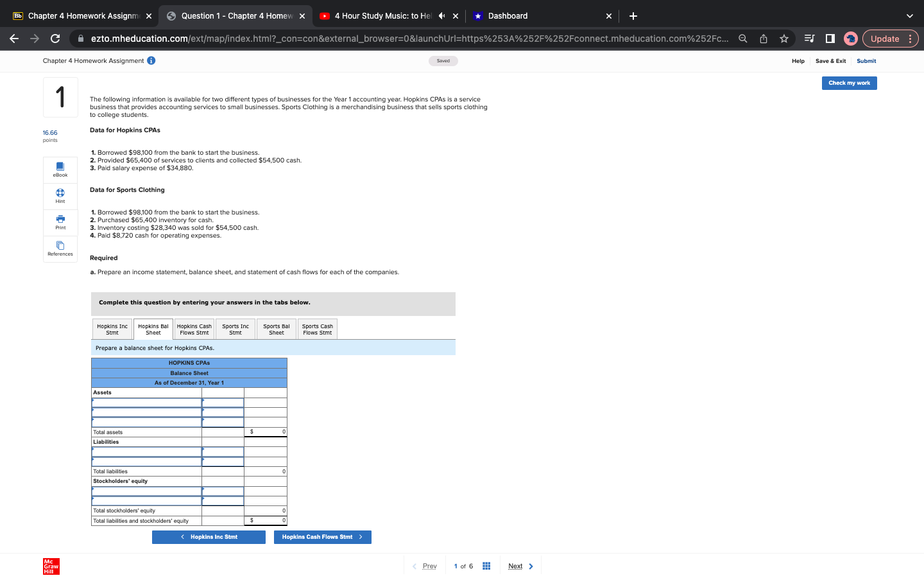The image size is (924, 578).
Task: Open the Chrome profile avatar
Action: point(851,39)
